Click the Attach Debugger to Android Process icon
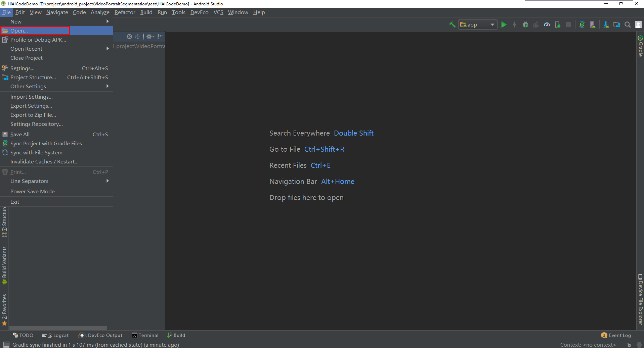Viewport: 644px width, 348px height. [558, 24]
